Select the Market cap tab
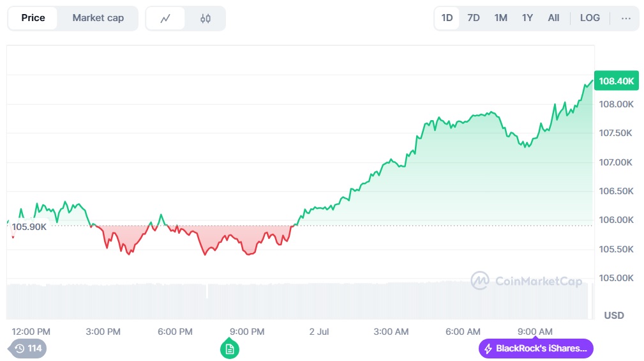The image size is (644, 361). pos(98,18)
